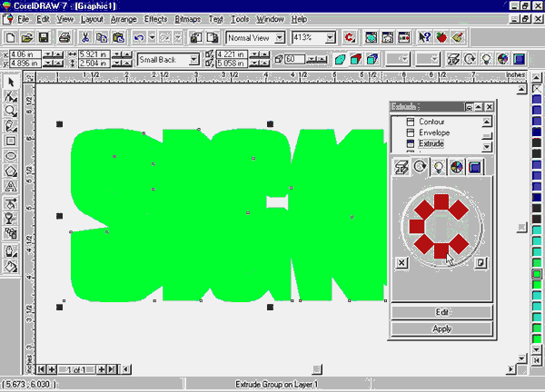545x392 pixels.
Task: Open the Normal View dropdown
Action: click(280, 37)
